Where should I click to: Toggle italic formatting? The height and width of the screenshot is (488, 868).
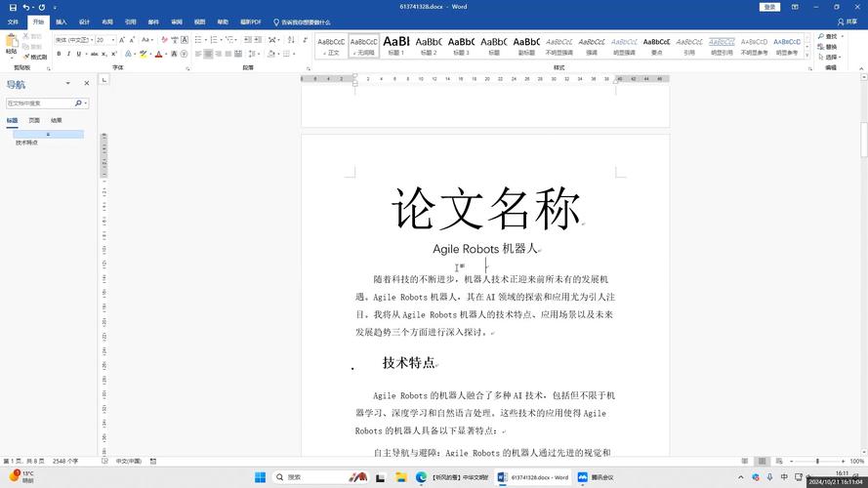68,54
